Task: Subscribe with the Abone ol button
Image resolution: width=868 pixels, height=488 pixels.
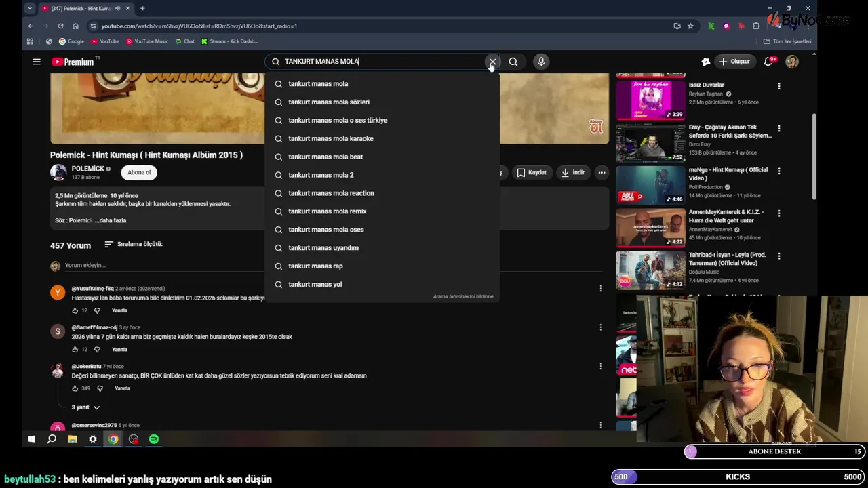Action: point(139,172)
